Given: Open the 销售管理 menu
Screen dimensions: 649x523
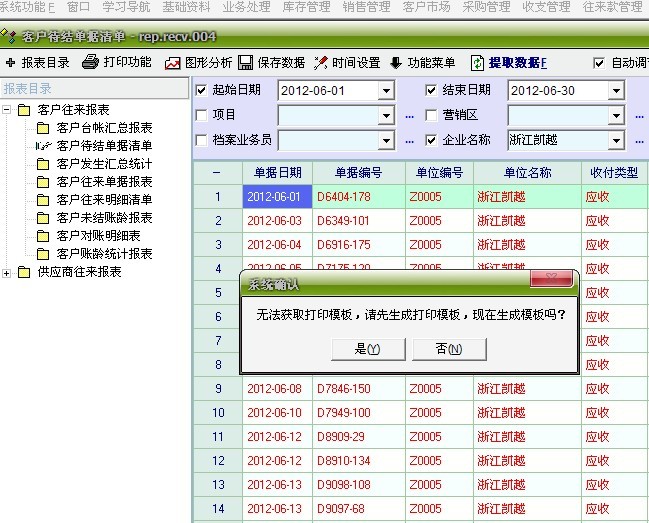Looking at the screenshot, I should click(x=366, y=7).
